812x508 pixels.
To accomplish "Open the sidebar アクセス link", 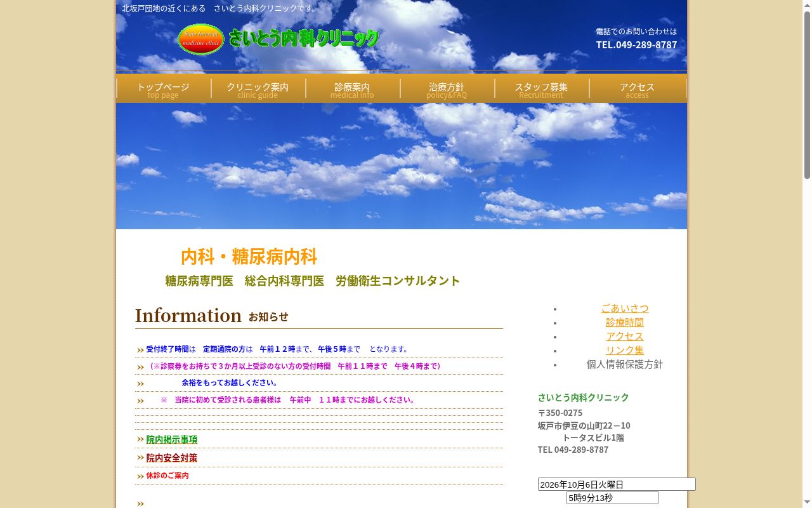I will coord(625,337).
